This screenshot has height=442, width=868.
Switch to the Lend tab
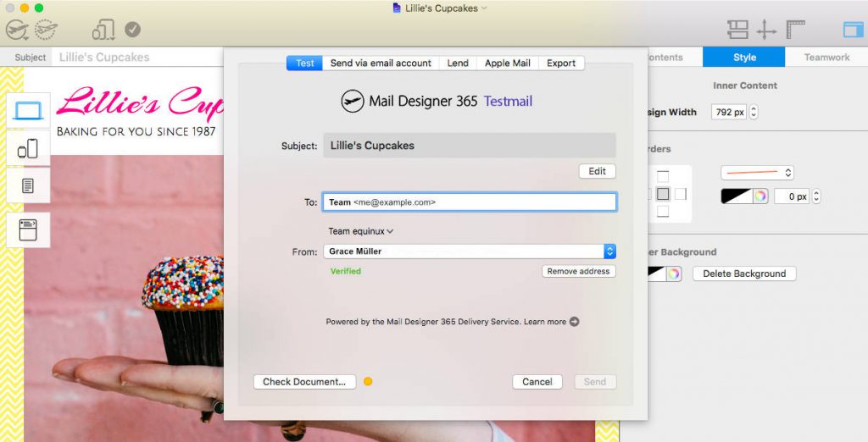coord(458,63)
